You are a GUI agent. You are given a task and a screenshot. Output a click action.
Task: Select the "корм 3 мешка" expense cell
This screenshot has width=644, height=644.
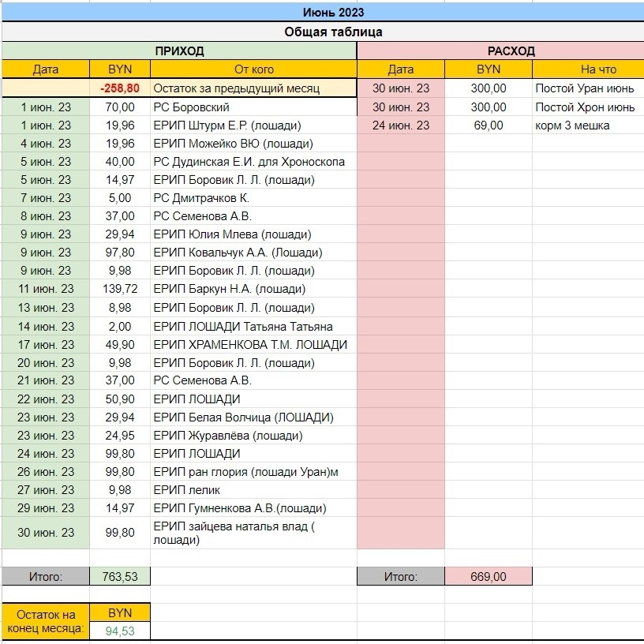[572, 125]
